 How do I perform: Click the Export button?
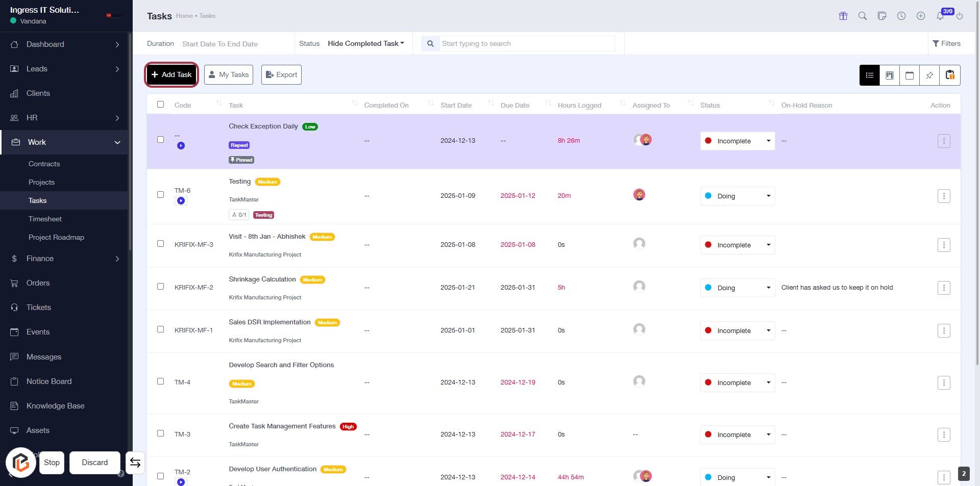[x=281, y=75]
